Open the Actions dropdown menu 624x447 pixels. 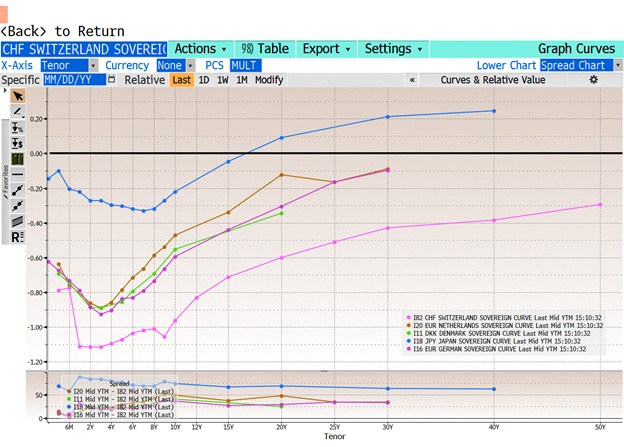201,49
